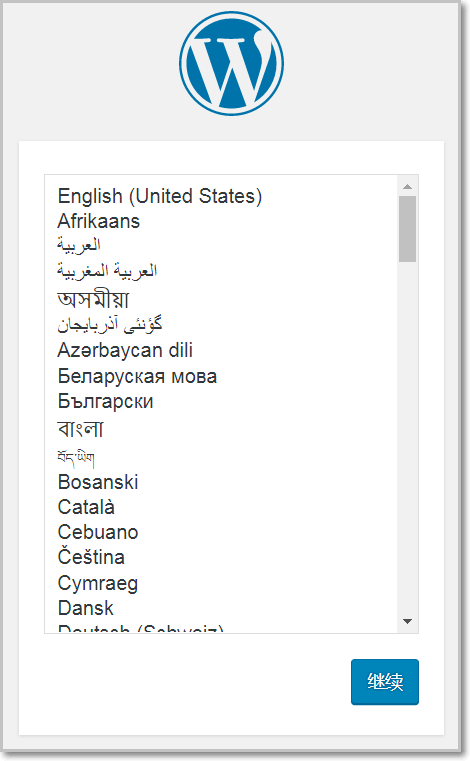This screenshot has height=761, width=470.
Task: Select the Tibetan language entry
Action: (x=76, y=457)
